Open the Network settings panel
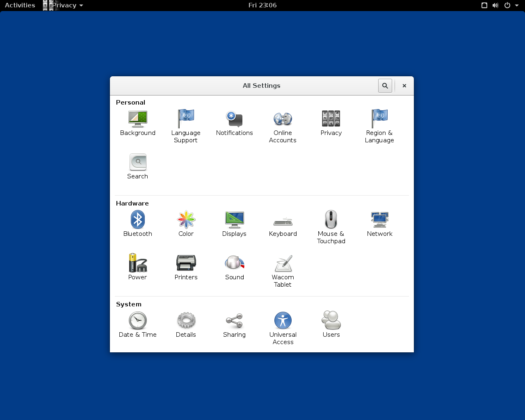Viewport: 525px width, 420px height. point(379,224)
